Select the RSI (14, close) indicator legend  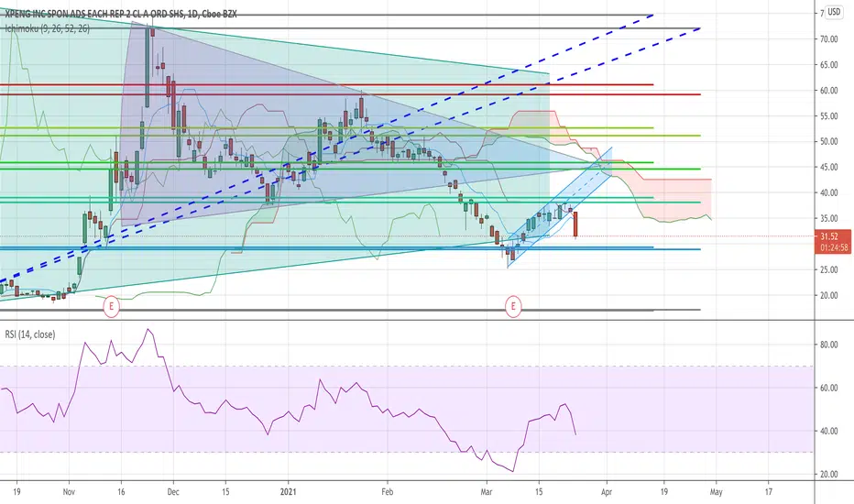30,334
